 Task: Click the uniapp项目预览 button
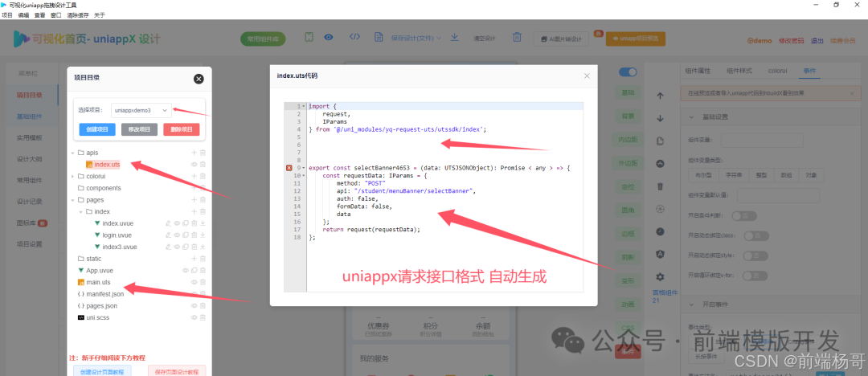pyautogui.click(x=636, y=39)
